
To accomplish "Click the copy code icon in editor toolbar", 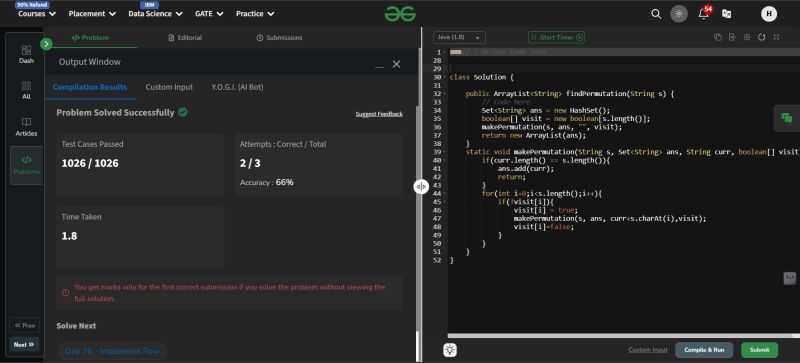I will click(x=717, y=37).
